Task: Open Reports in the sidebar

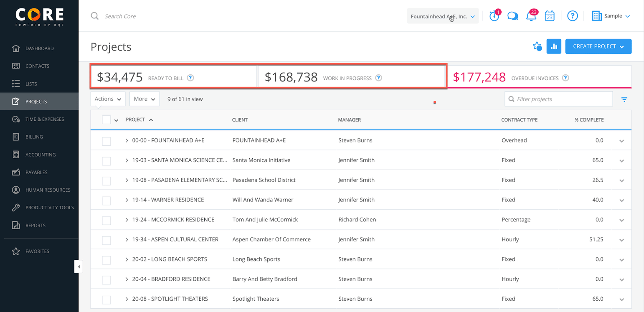Action: tap(39, 225)
